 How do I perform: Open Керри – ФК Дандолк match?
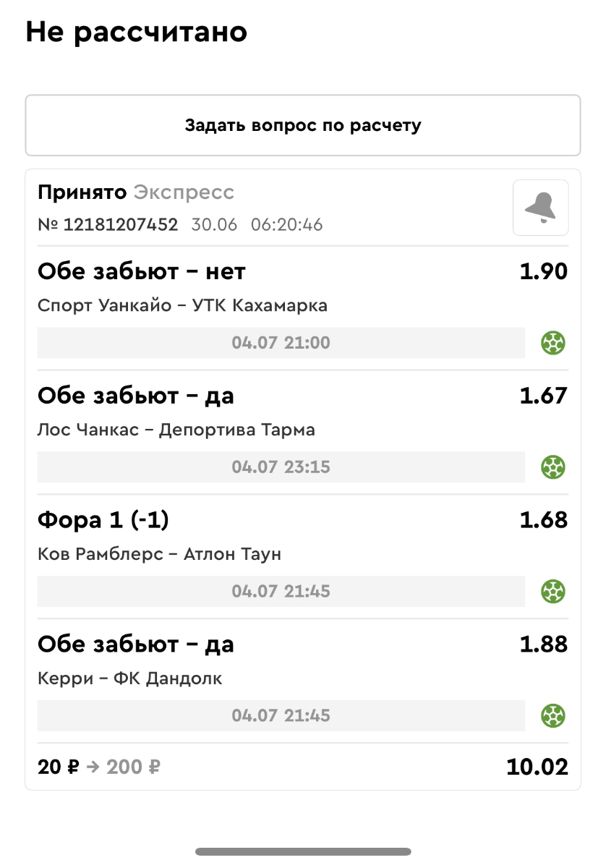(x=129, y=679)
